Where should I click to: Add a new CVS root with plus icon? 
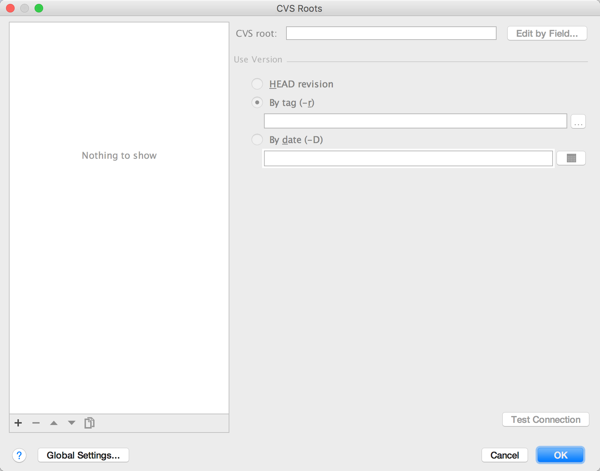pos(18,423)
